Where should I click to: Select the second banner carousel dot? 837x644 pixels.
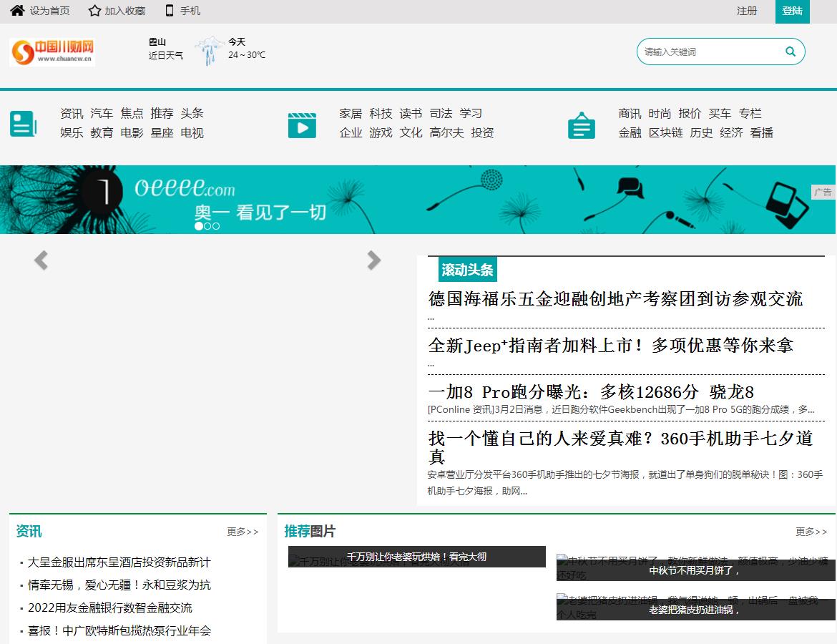207,226
